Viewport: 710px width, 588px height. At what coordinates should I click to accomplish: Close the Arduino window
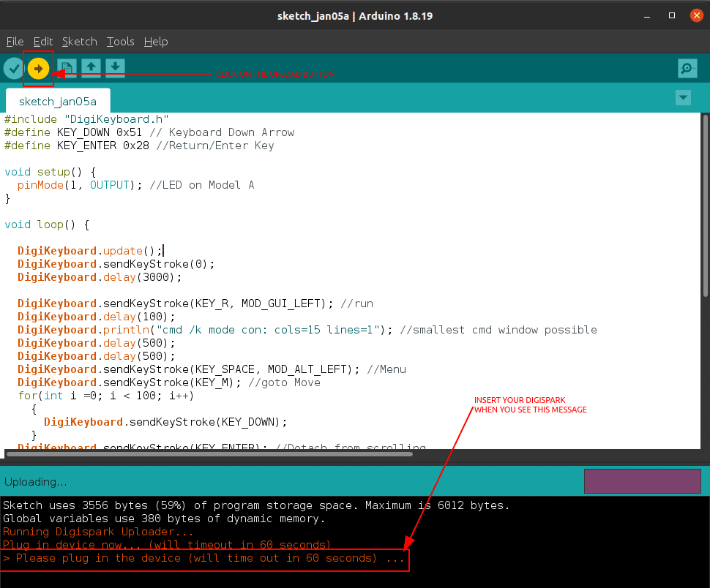[696, 16]
